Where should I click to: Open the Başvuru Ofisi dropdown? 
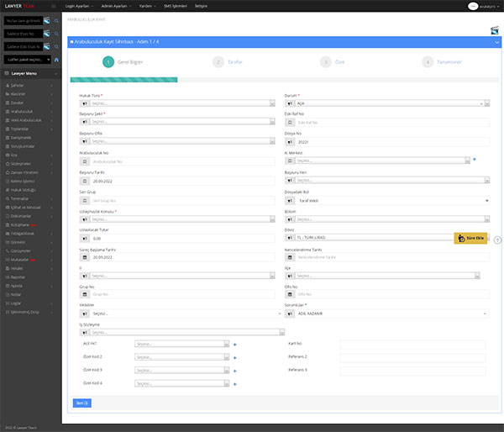click(x=182, y=141)
